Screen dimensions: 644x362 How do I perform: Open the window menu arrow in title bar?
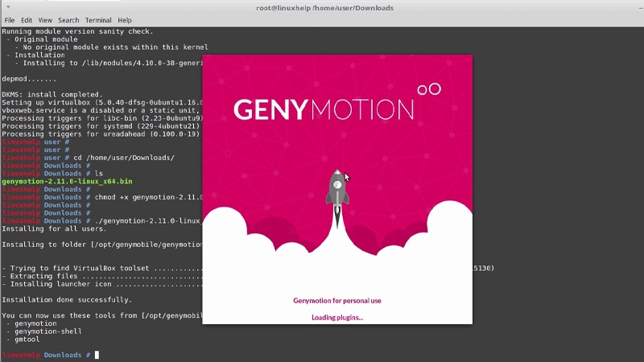pos(8,7)
